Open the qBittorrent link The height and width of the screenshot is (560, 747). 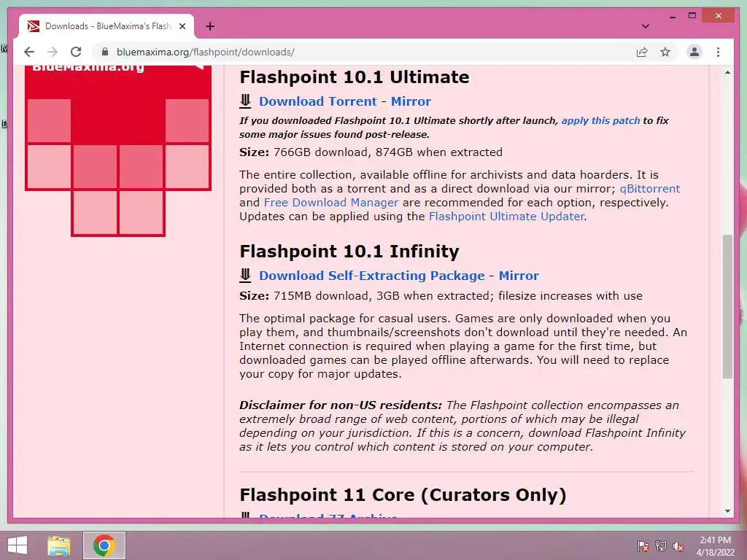click(x=650, y=189)
